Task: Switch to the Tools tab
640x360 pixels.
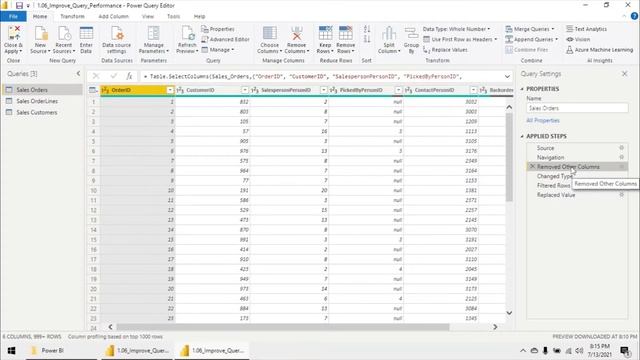Action: coord(173,16)
